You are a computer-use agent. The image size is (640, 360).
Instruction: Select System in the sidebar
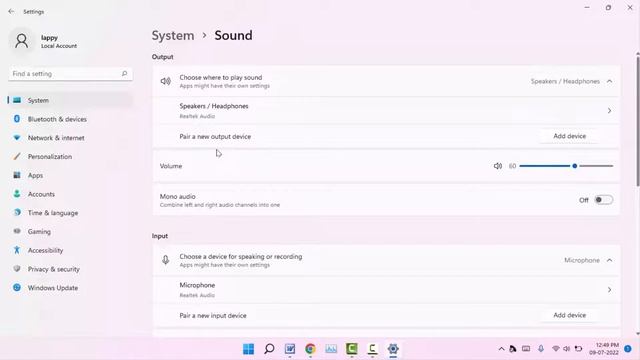pos(70,100)
